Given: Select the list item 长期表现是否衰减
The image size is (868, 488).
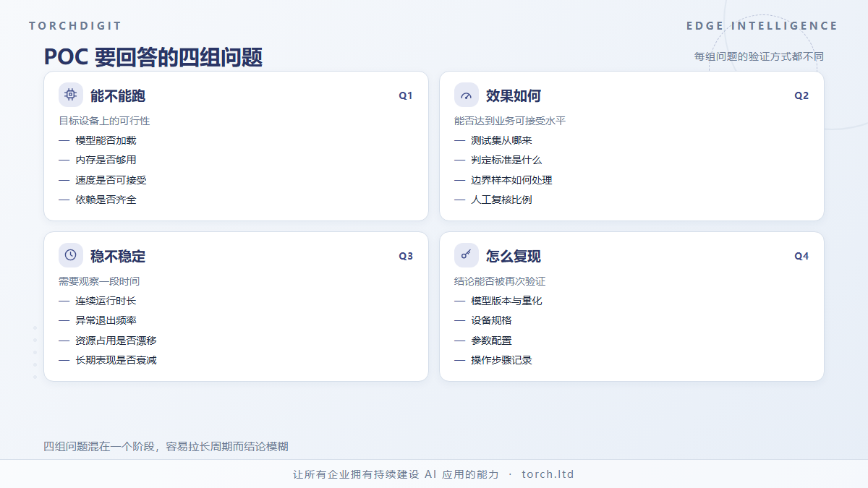Looking at the screenshot, I should [x=116, y=360].
